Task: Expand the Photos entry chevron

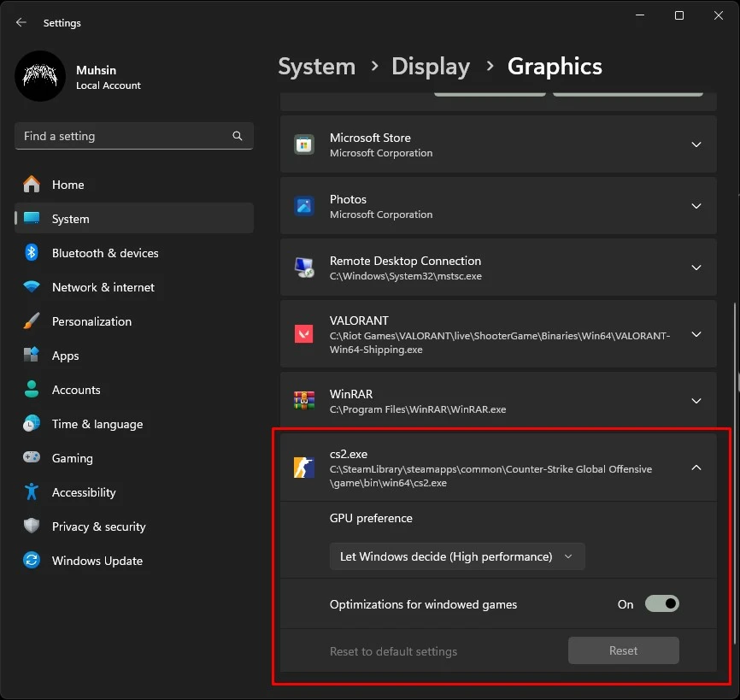Action: [696, 206]
